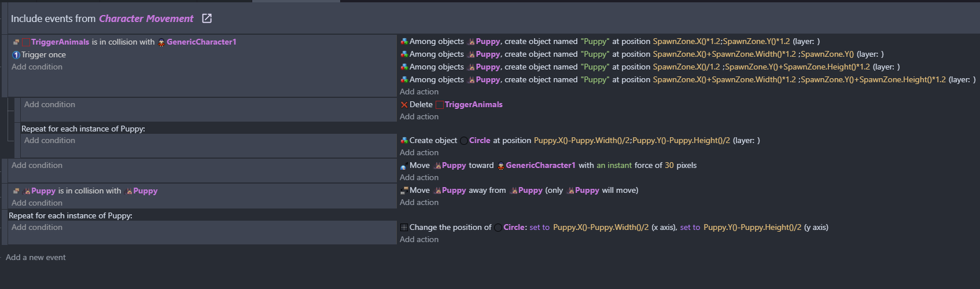Click Add condition under Trigger once
The width and height of the screenshot is (980, 289).
click(37, 67)
